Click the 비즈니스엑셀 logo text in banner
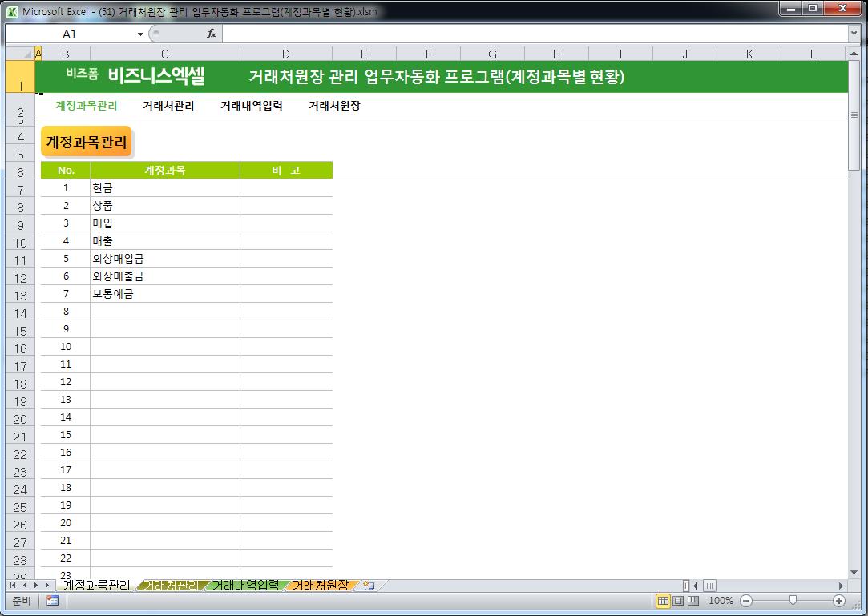The image size is (868, 616). (156, 75)
